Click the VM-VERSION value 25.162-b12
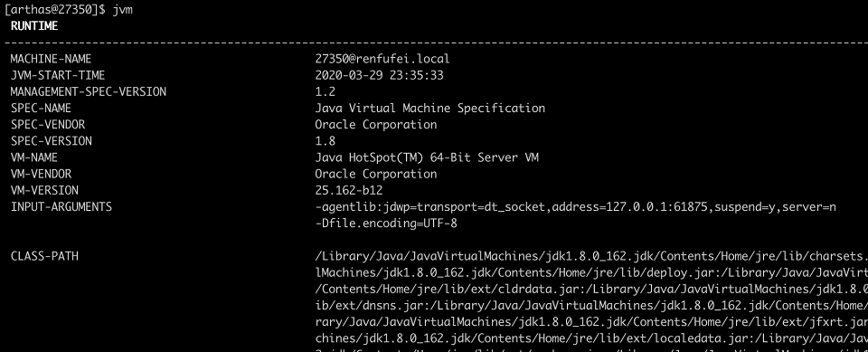 tap(349, 191)
